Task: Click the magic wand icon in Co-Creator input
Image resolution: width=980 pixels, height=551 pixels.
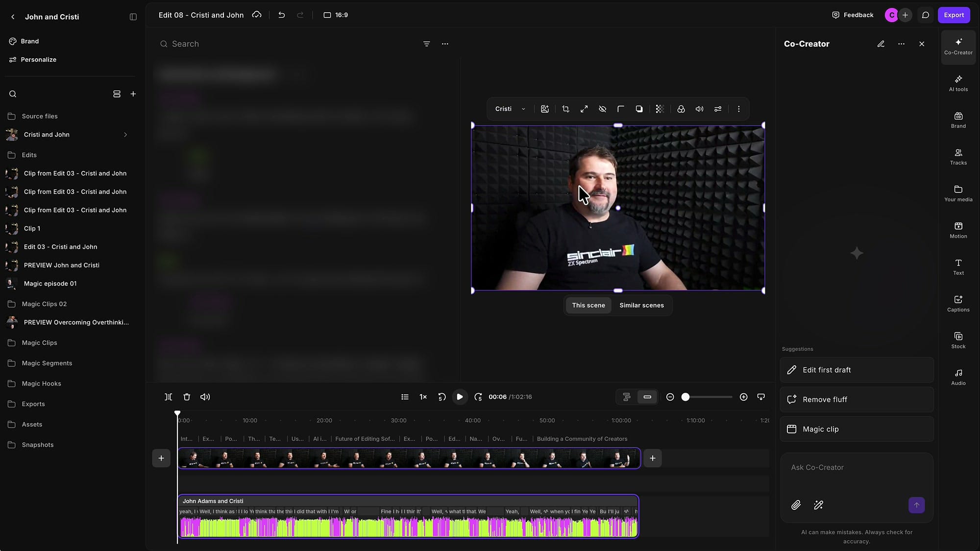Action: 818,505
